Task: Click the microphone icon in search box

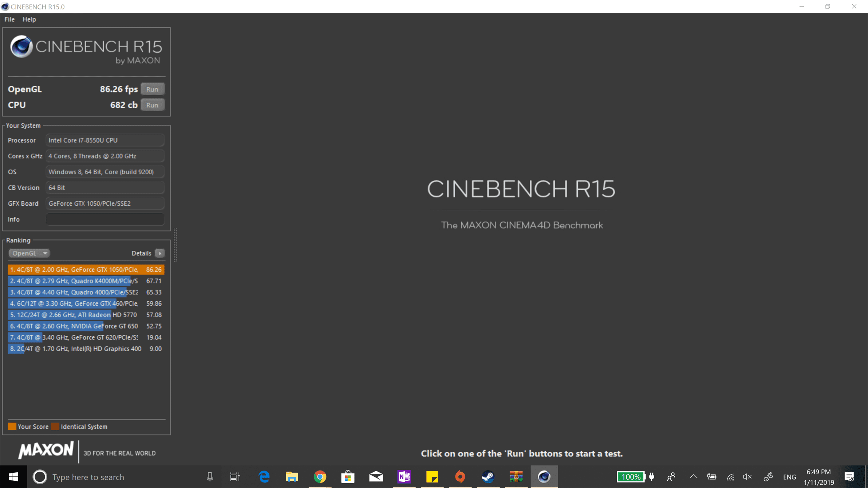Action: tap(210, 477)
